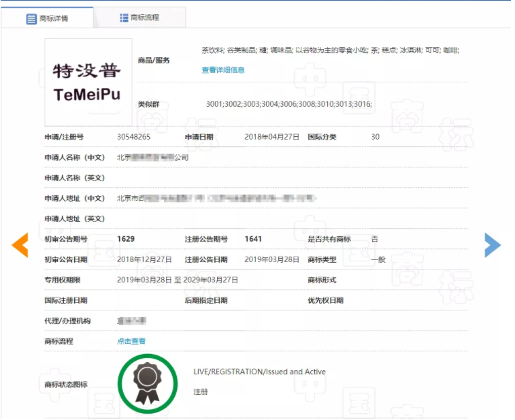Click the green registered status badge icon
The image size is (515, 420).
pyautogui.click(x=148, y=383)
